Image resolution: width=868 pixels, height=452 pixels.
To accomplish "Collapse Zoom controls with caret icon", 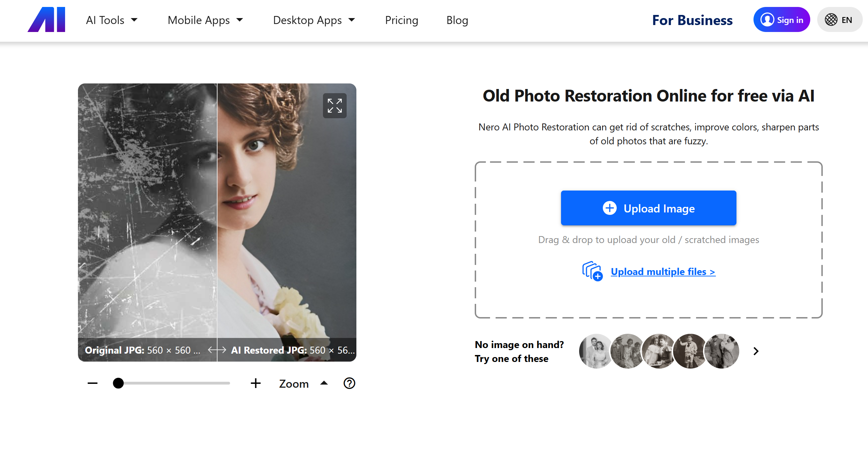I will click(324, 383).
